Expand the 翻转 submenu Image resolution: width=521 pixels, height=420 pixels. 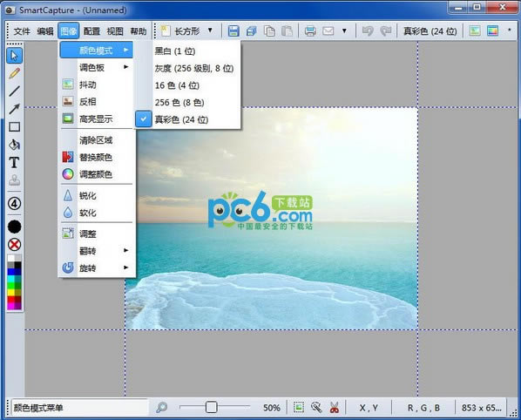click(x=97, y=251)
